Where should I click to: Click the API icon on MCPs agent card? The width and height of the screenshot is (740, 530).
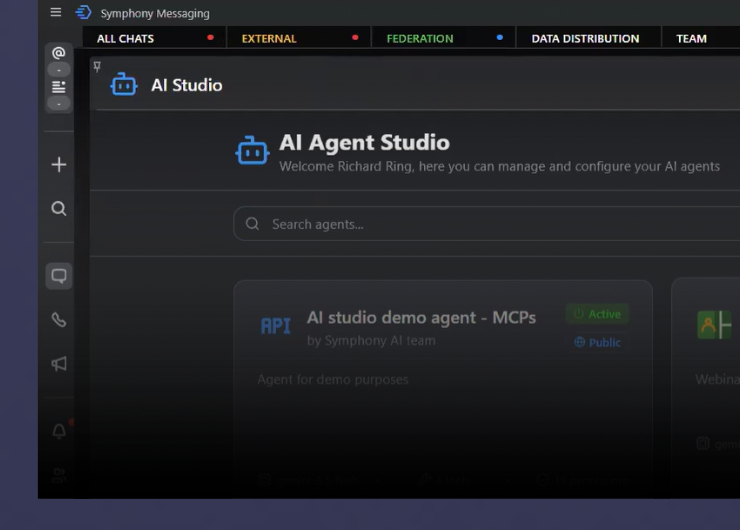[x=276, y=326]
